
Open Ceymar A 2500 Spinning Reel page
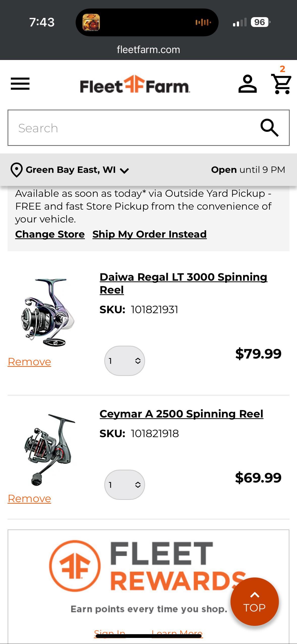pos(181,414)
